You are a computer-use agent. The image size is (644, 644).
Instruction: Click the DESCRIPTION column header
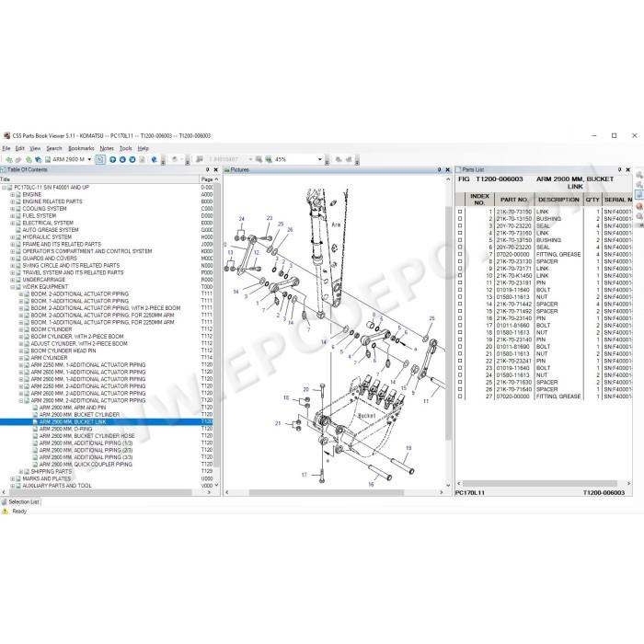pyautogui.click(x=558, y=200)
